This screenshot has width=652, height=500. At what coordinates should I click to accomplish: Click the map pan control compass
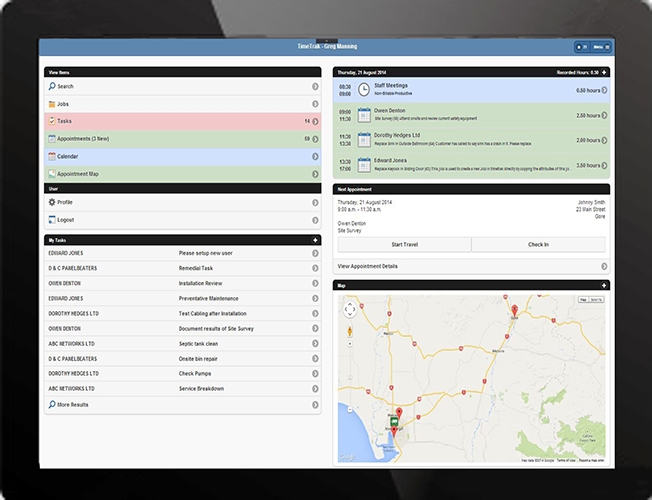[x=350, y=308]
